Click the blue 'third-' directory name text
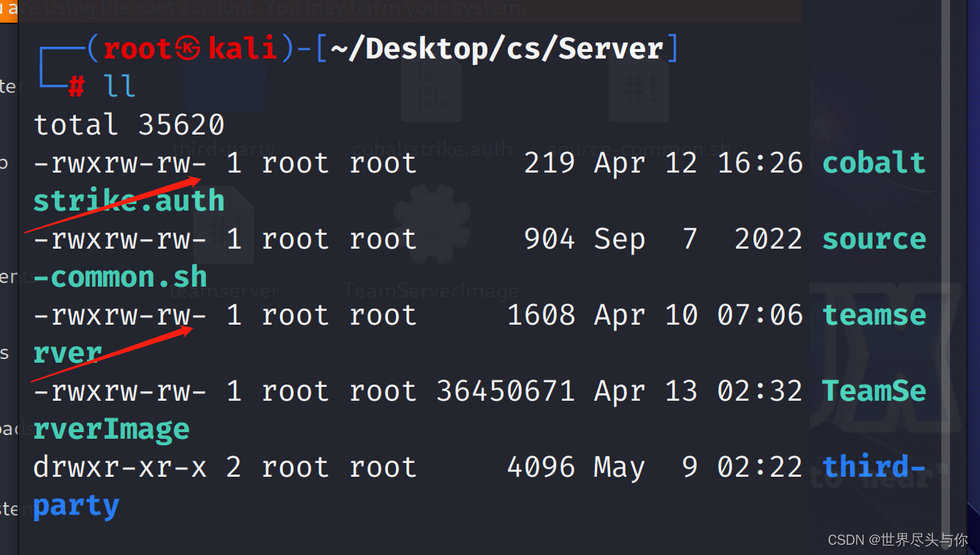 (874, 467)
